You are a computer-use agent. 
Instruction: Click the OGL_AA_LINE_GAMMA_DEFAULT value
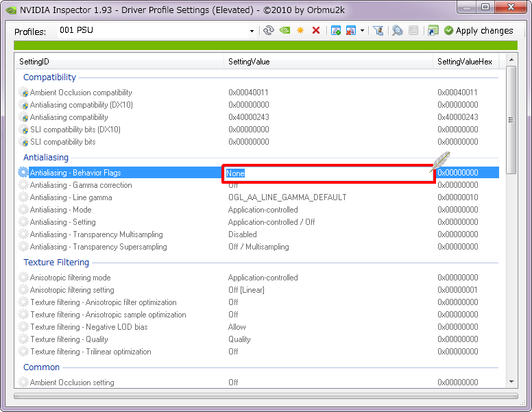287,197
